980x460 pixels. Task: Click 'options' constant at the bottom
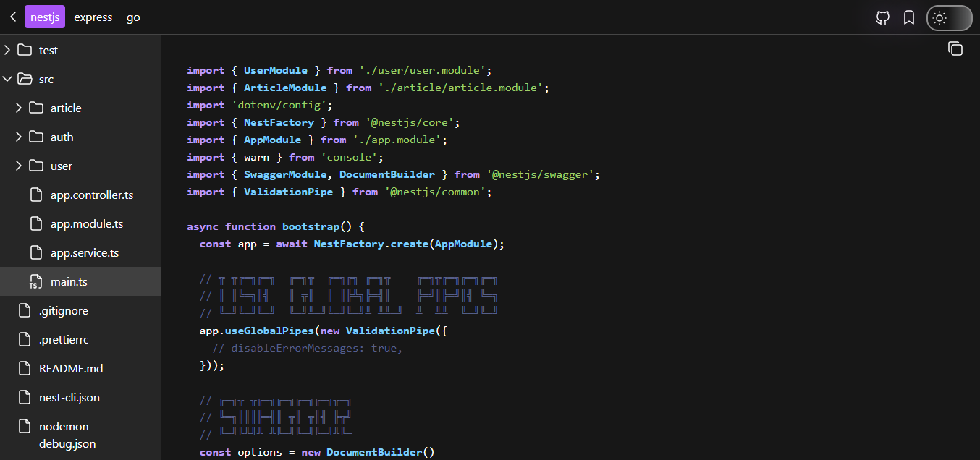(x=260, y=452)
